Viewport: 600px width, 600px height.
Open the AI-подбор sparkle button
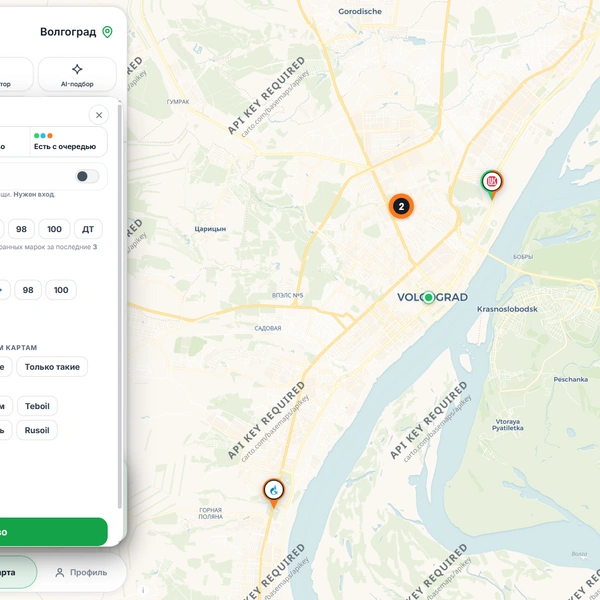tap(77, 75)
